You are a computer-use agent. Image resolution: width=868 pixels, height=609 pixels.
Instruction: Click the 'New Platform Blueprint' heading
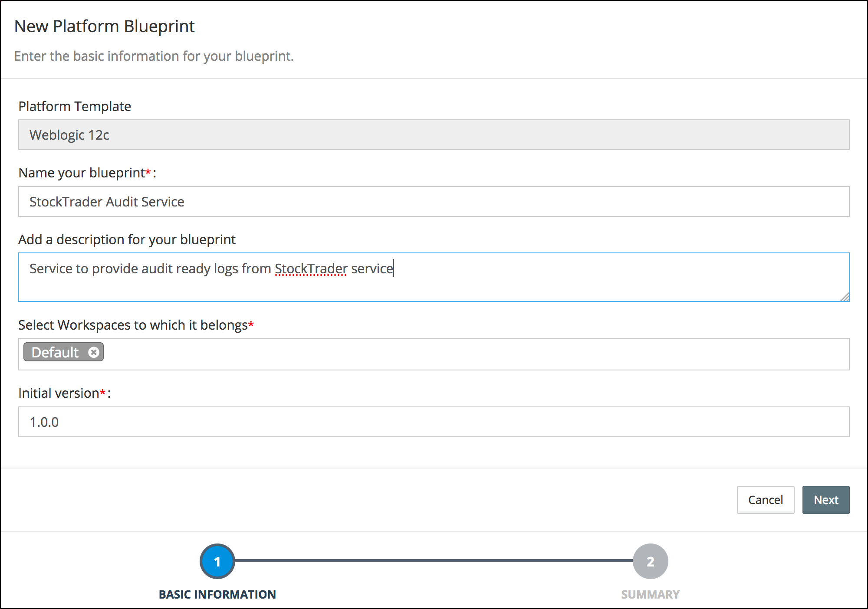[x=104, y=26]
